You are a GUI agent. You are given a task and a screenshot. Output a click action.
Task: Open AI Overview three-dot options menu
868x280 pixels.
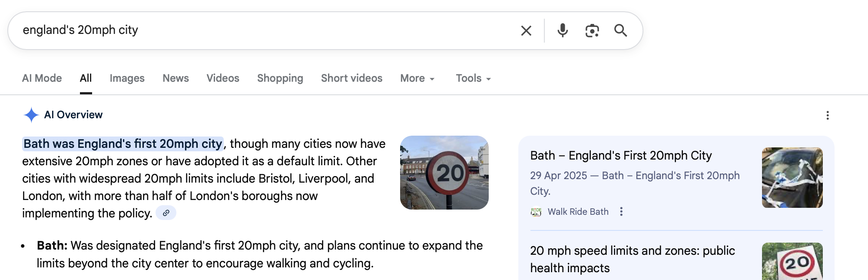[x=827, y=115]
